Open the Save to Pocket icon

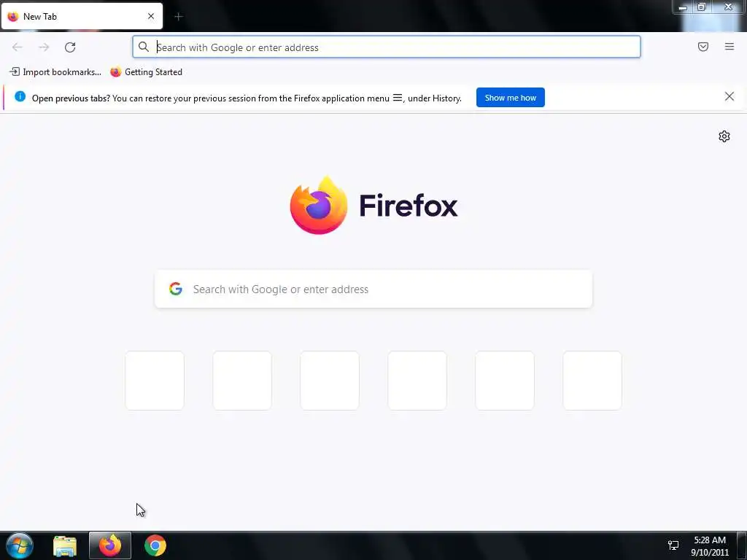click(x=703, y=47)
